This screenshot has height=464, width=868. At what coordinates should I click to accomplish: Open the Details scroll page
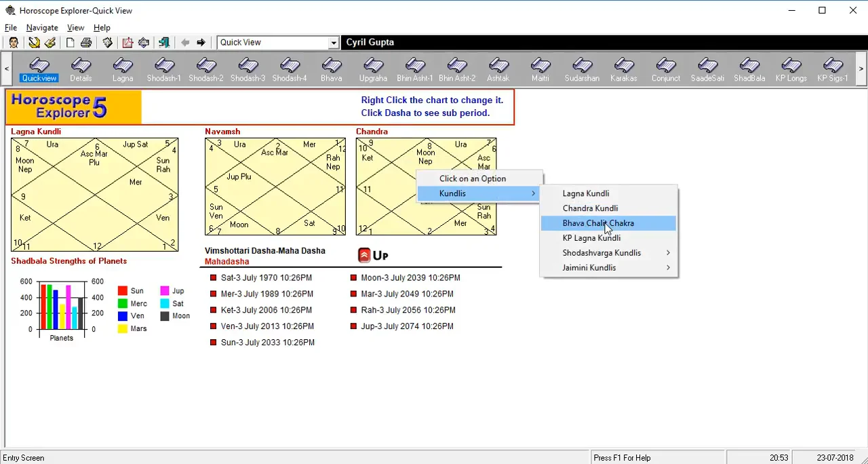click(81, 69)
